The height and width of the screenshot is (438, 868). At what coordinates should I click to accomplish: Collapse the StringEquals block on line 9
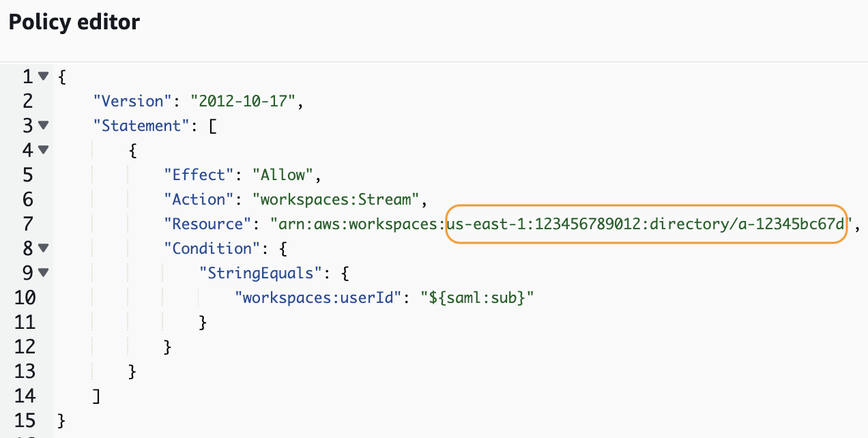[43, 273]
